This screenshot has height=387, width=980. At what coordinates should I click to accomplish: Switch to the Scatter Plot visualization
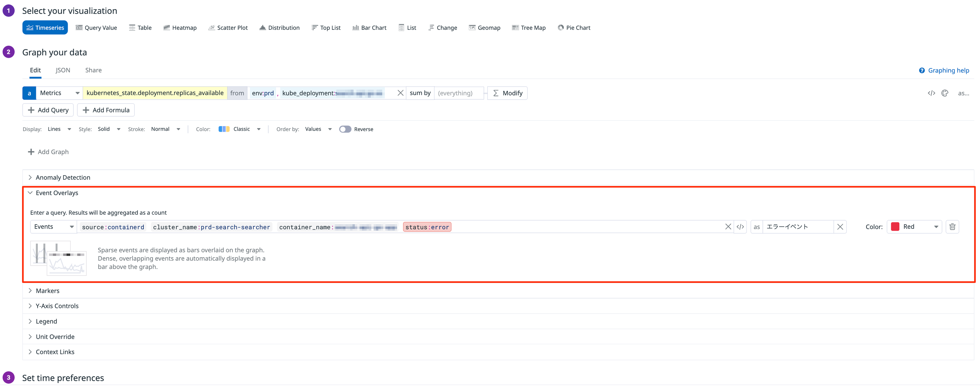coord(228,27)
